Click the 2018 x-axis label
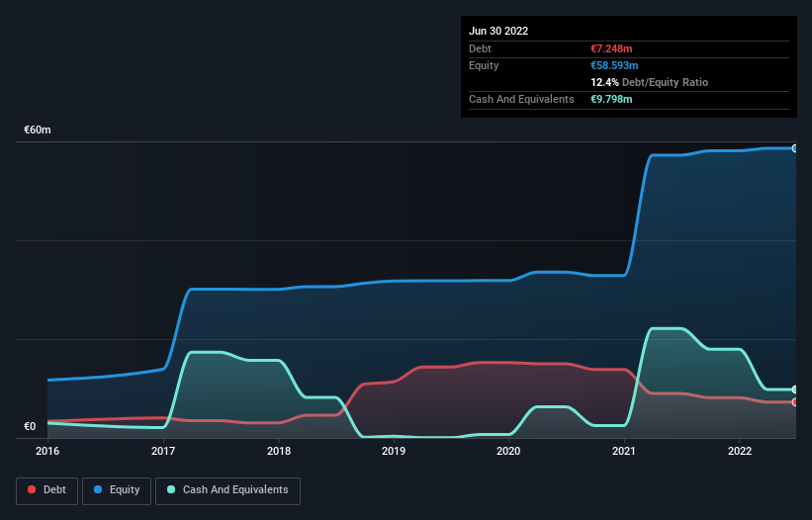Screen dimensions: 812x520 point(279,451)
